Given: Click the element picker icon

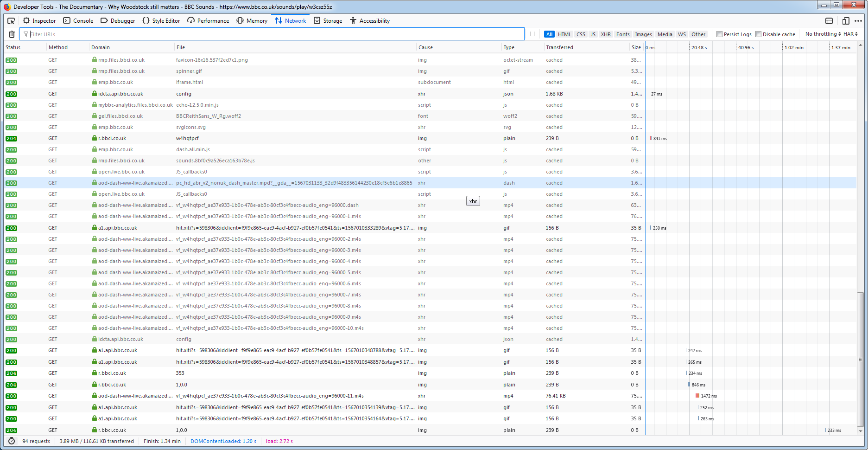Looking at the screenshot, I should [11, 21].
